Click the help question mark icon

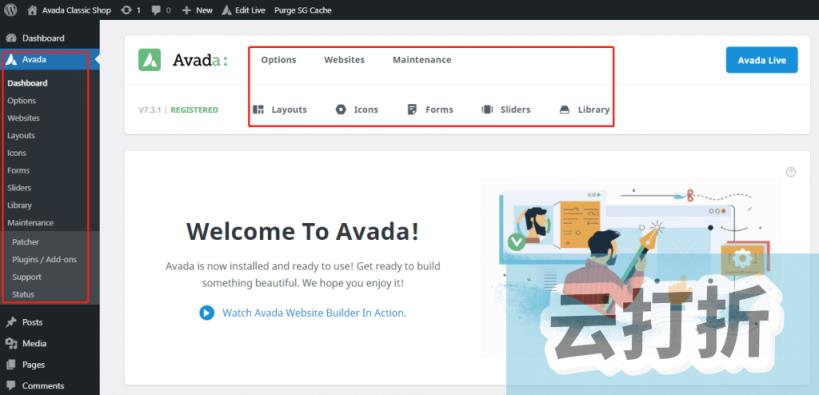coord(791,172)
